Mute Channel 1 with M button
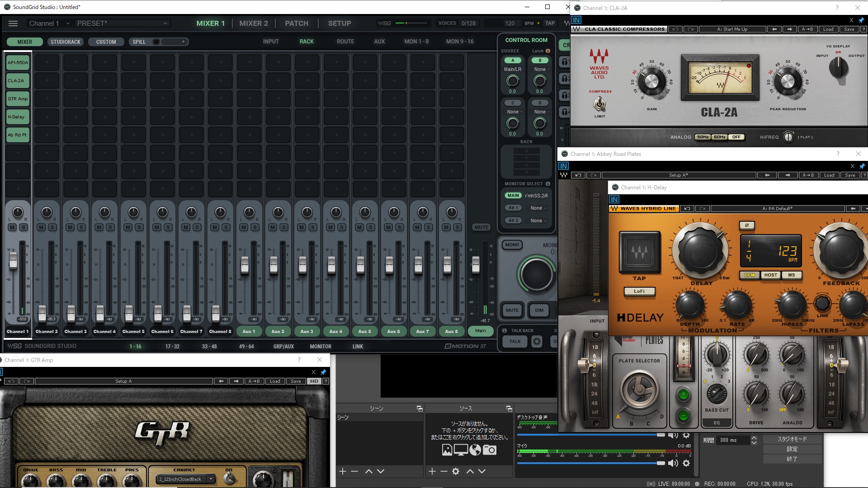 [x=12, y=227]
